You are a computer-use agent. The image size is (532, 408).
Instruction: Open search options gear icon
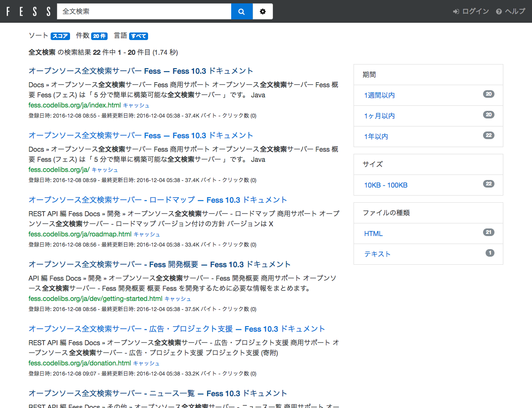263,11
